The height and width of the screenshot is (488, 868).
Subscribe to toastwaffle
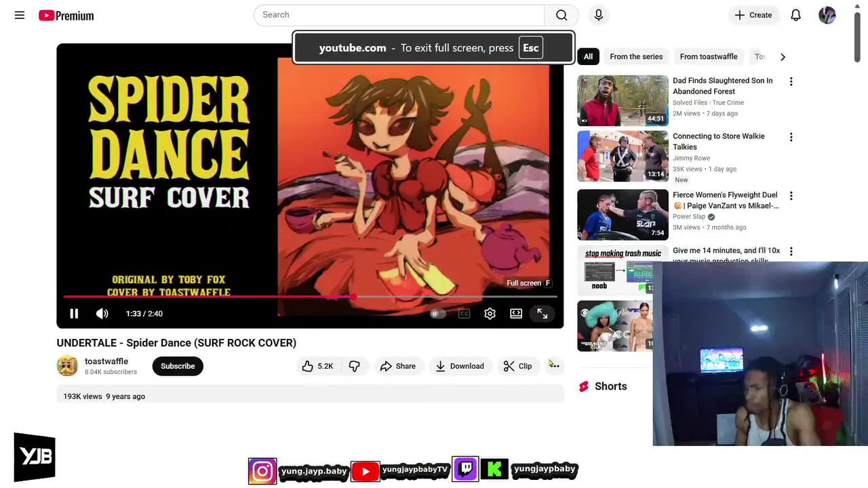coord(178,366)
